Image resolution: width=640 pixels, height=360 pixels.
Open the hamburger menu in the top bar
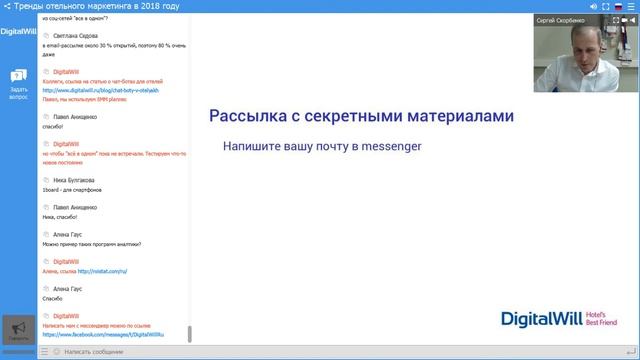click(x=631, y=7)
